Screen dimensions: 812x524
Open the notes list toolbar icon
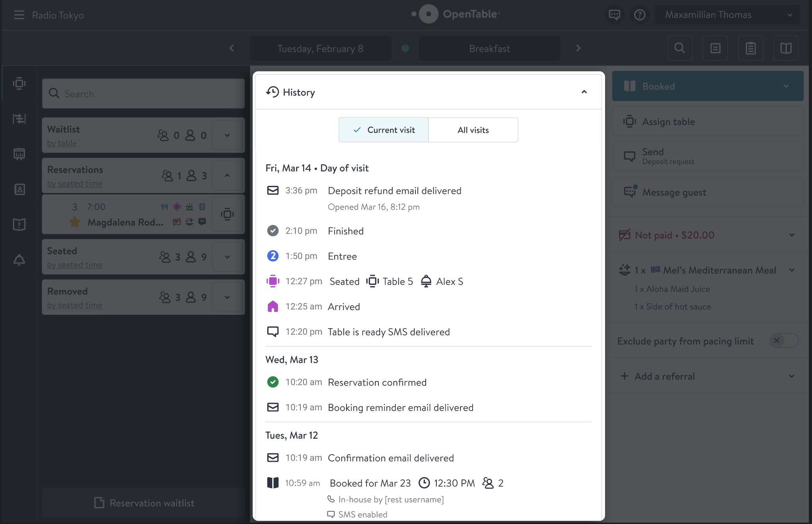(x=715, y=48)
